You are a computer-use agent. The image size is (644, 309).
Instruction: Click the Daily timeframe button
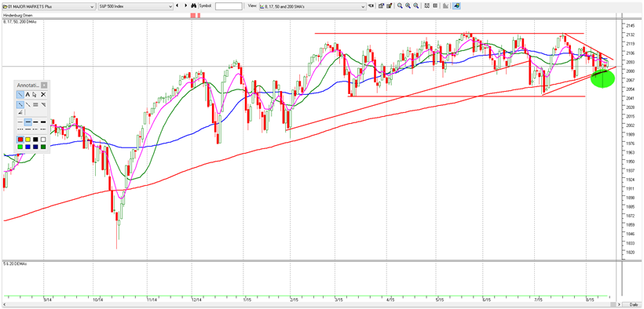coord(632,304)
